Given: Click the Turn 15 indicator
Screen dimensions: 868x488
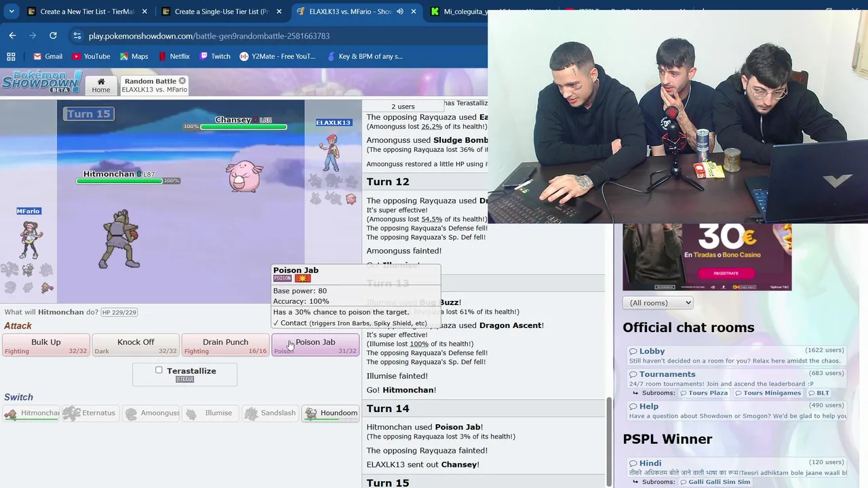Looking at the screenshot, I should point(89,114).
